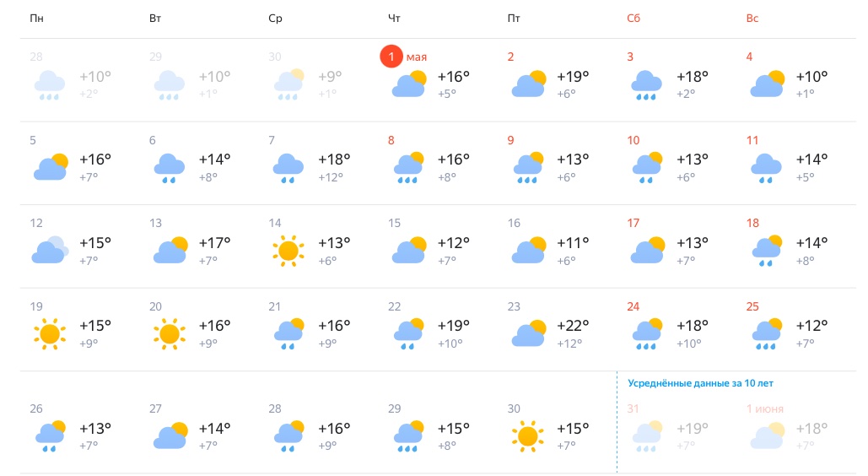Click the sun icon on May 30
Screen dimensions: 868x476
coord(528,435)
